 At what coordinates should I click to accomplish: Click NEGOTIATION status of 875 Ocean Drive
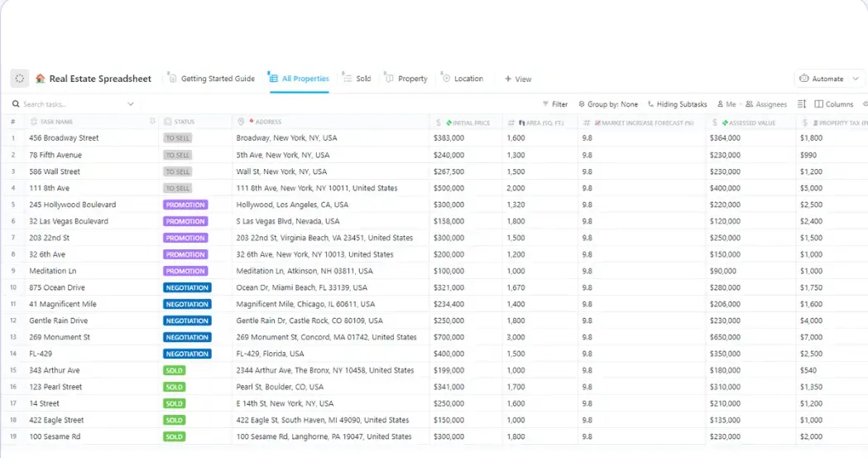[187, 287]
